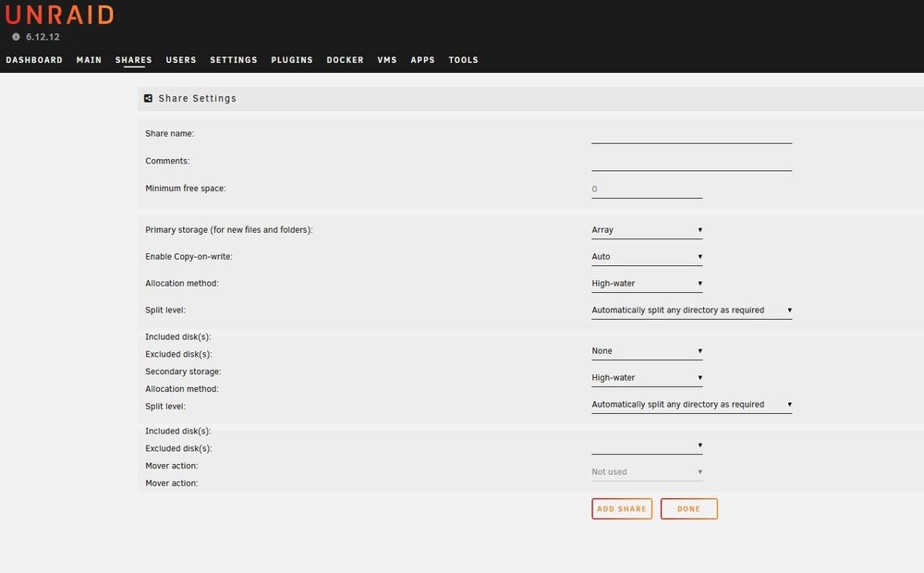
Task: Click the Share Settings header icon
Action: click(148, 99)
